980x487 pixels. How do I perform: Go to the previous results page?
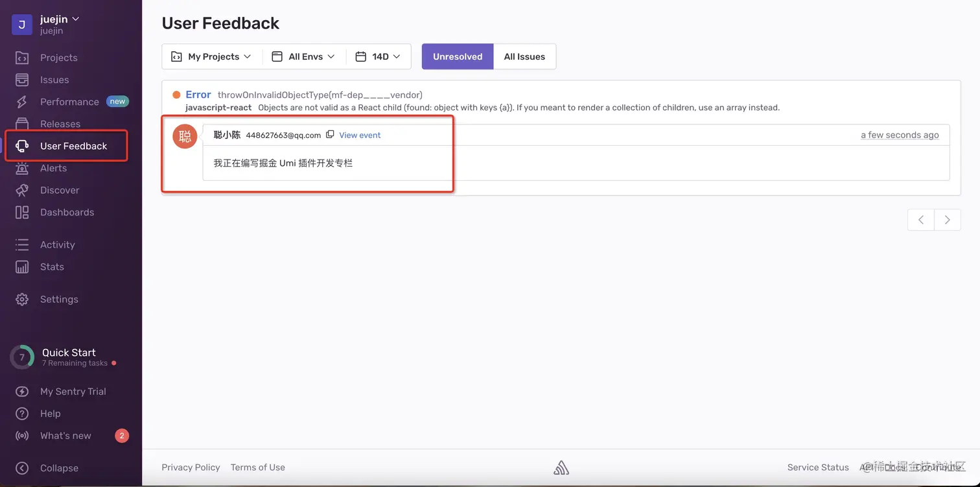pos(921,220)
